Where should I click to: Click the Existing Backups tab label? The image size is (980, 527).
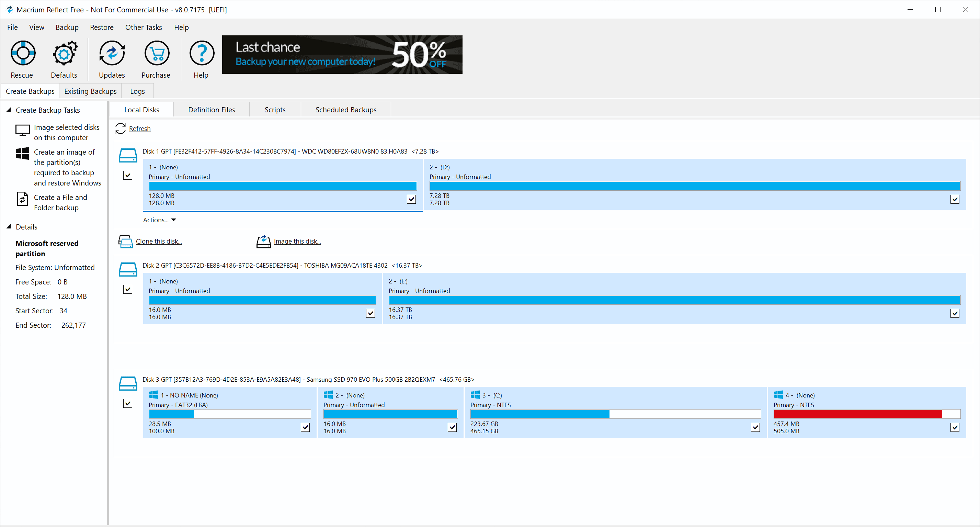(x=90, y=91)
